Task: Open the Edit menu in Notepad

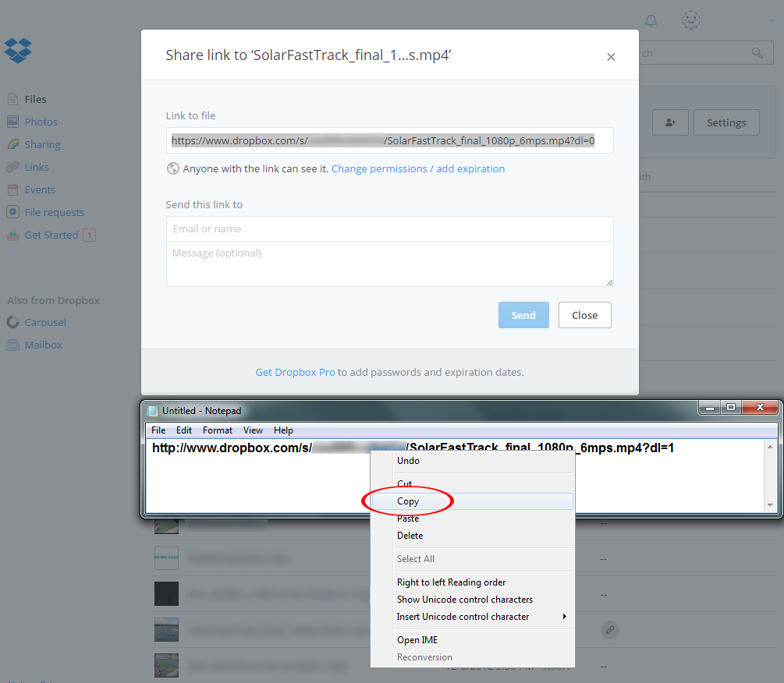Action: pos(184,430)
